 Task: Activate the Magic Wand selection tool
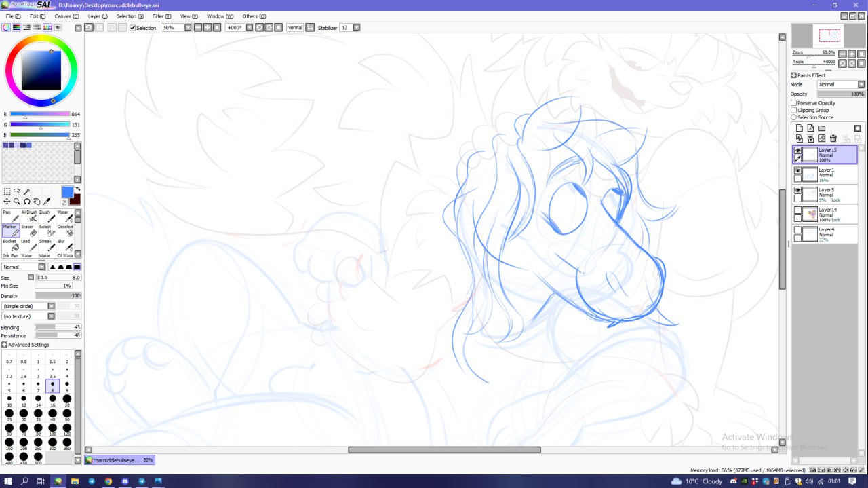[27, 192]
